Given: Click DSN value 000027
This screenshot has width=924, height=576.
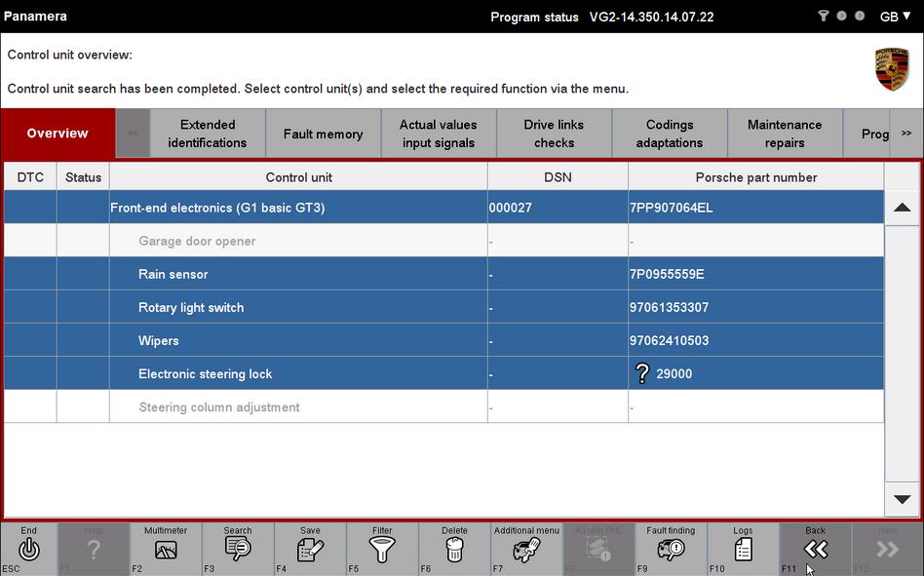Looking at the screenshot, I should click(511, 208).
